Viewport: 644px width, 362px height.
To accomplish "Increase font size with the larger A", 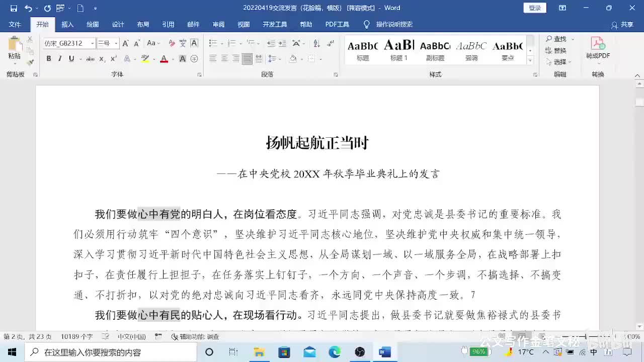I will coord(125,43).
